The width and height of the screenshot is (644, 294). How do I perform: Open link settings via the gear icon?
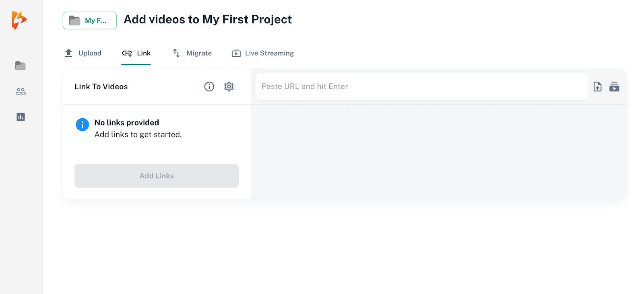point(229,86)
